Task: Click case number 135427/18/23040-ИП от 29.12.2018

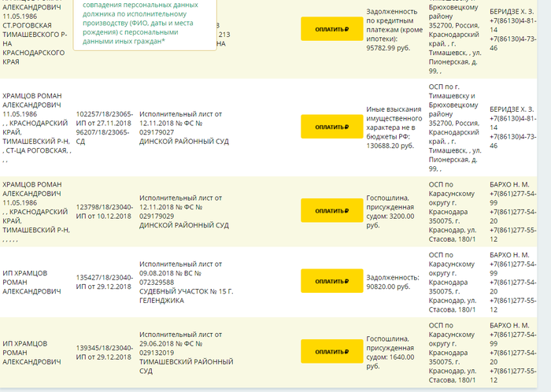Action: point(105,282)
